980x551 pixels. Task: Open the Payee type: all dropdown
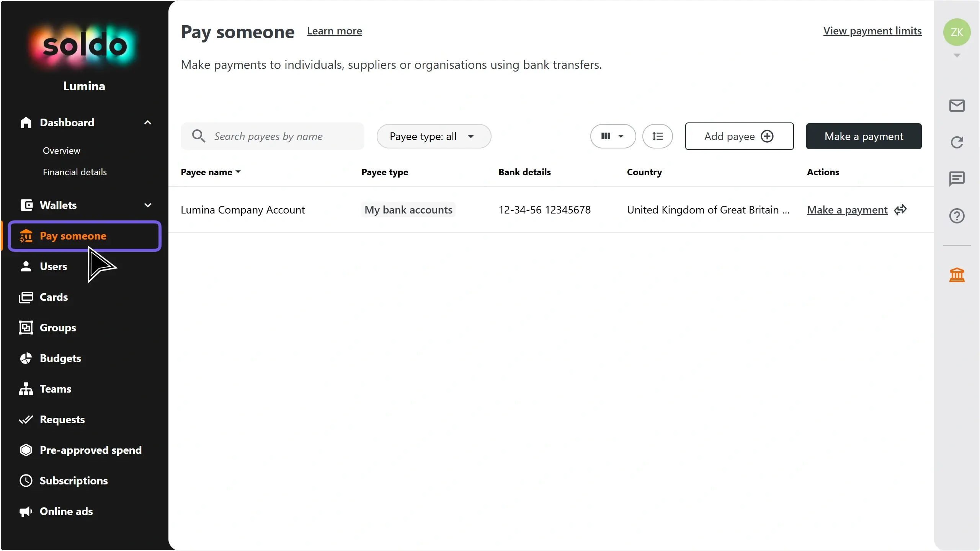click(434, 136)
